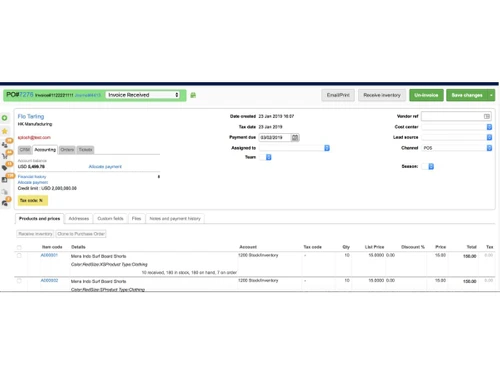Tick the select-all checkbox in table header
The image size is (500, 375).
pos(19,247)
